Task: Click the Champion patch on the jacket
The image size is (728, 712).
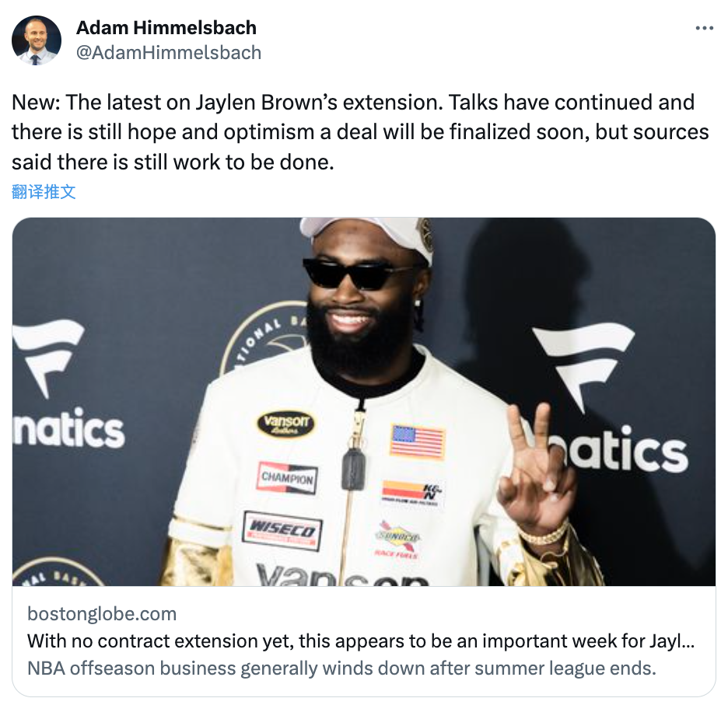Action: (288, 477)
